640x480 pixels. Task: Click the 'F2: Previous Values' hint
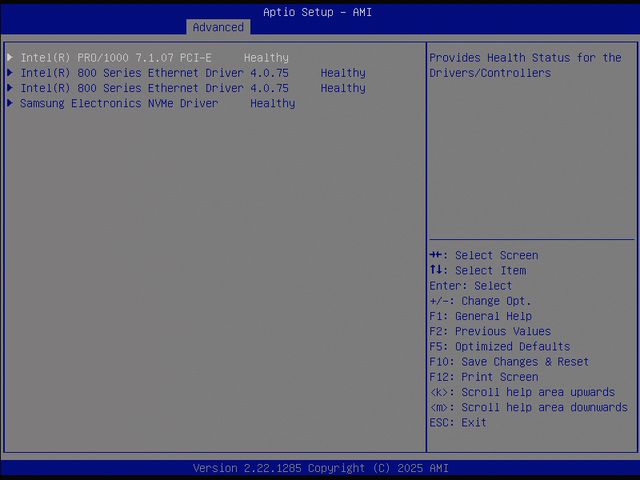[490, 331]
